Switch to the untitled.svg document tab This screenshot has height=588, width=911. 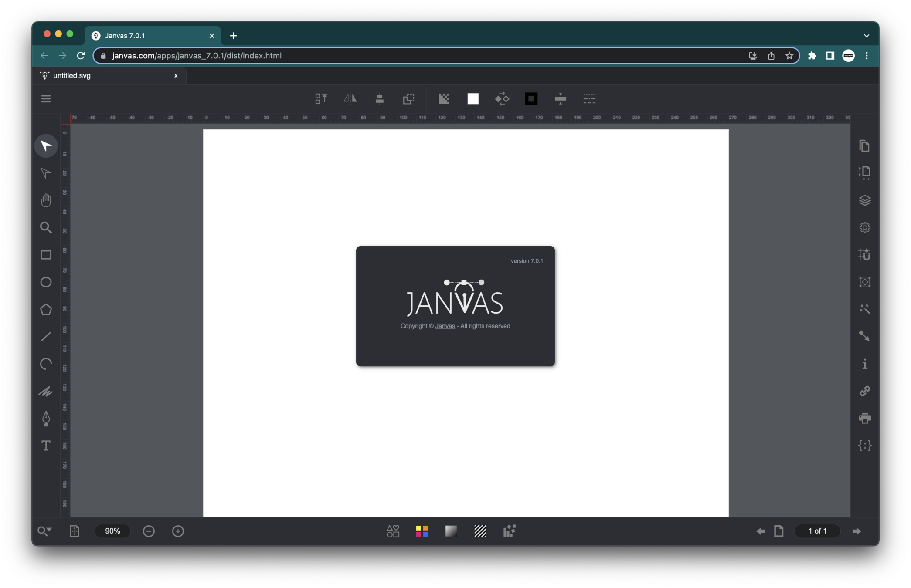(72, 76)
